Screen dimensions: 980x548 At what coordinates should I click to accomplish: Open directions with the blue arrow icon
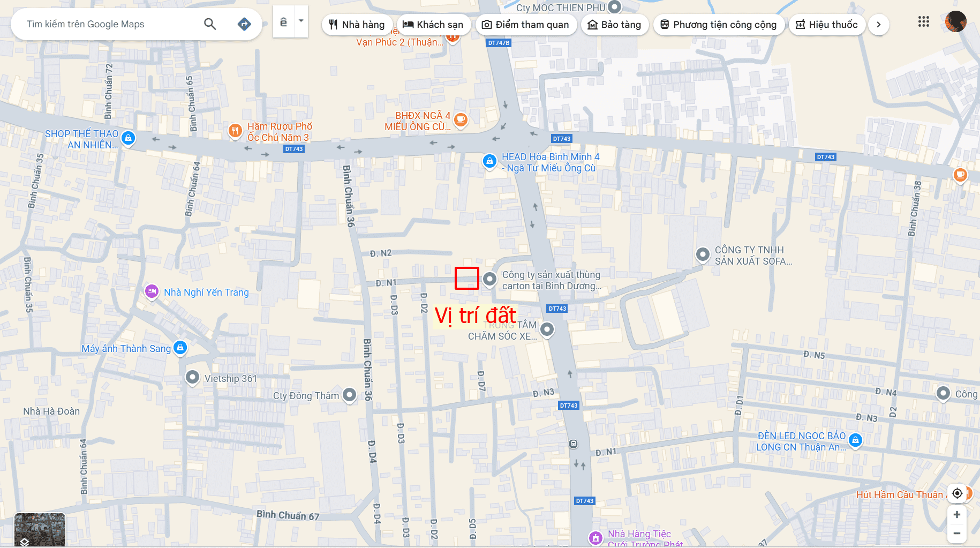(x=244, y=24)
